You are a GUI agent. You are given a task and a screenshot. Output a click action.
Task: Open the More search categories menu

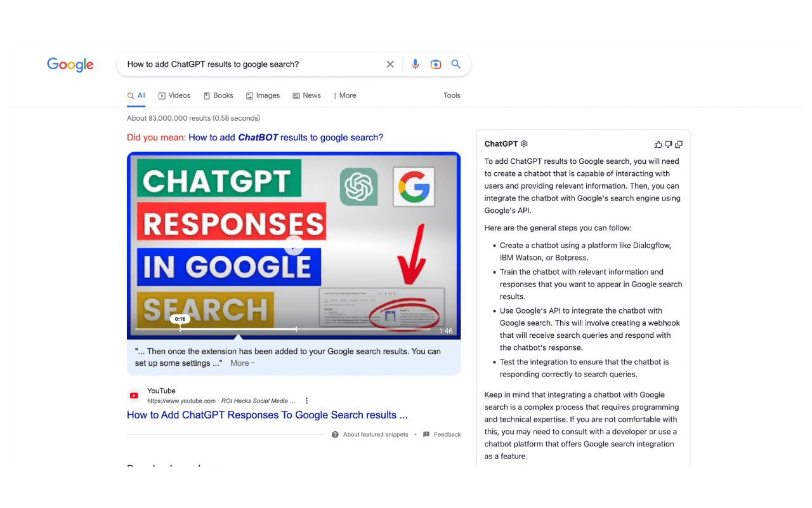pyautogui.click(x=345, y=95)
